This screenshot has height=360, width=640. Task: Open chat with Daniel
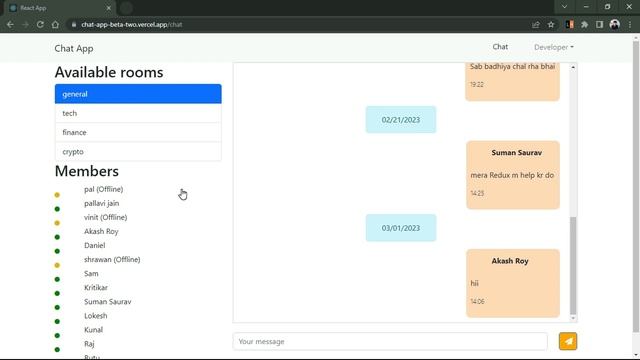95,245
